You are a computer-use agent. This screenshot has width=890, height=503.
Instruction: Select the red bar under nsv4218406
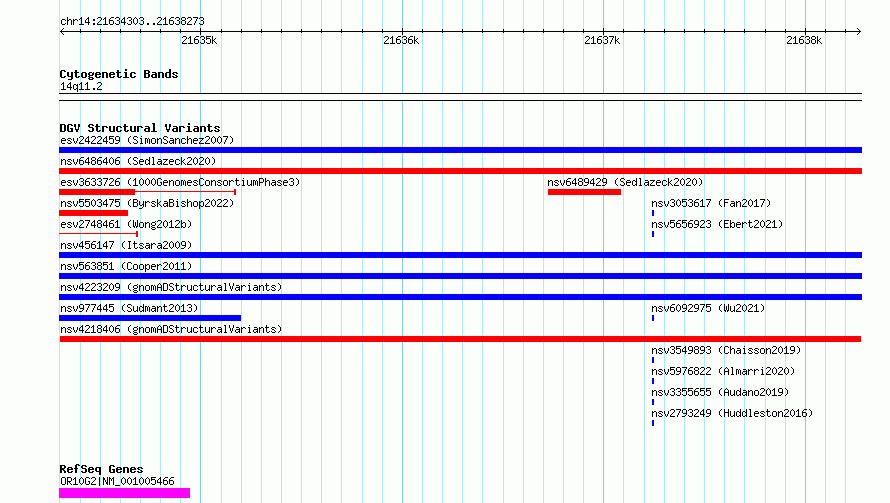(460, 339)
